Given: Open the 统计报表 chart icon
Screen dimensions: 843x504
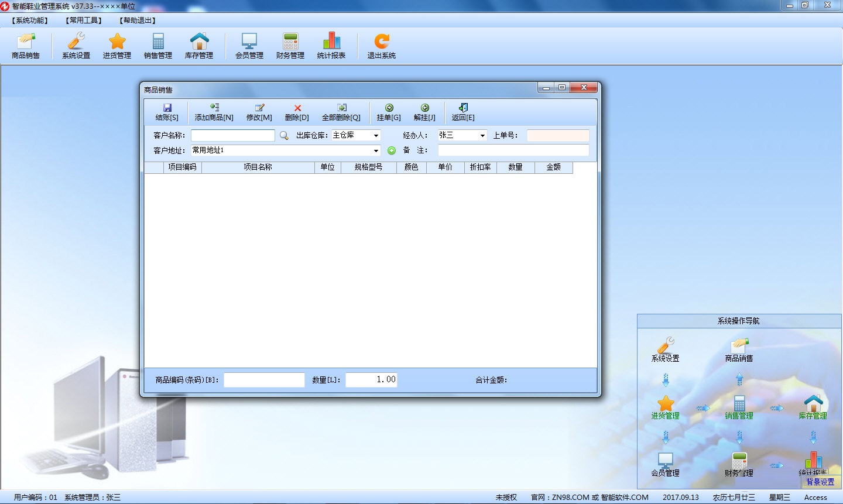Looking at the screenshot, I should point(331,42).
